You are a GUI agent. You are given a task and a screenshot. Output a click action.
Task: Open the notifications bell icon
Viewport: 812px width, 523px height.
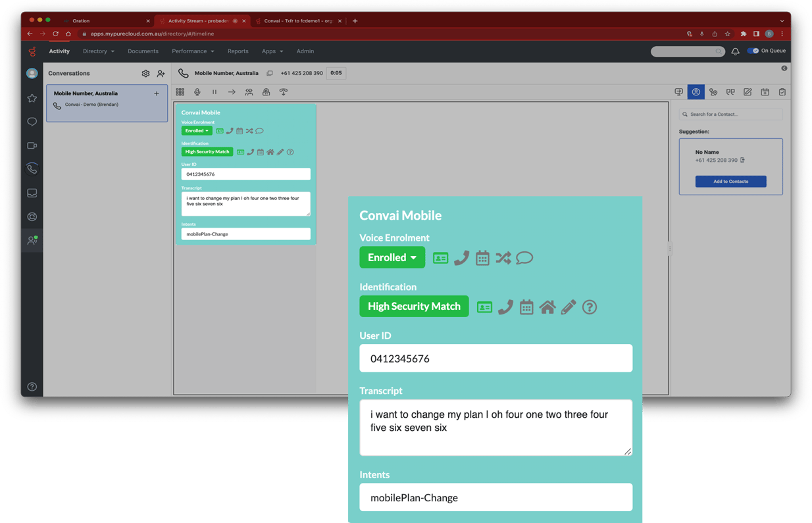click(736, 51)
